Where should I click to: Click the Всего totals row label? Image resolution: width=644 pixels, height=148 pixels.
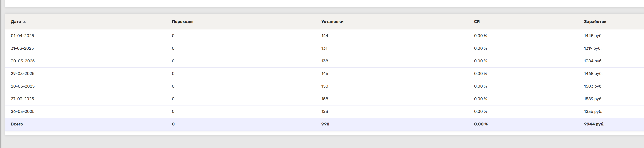pyautogui.click(x=17, y=124)
